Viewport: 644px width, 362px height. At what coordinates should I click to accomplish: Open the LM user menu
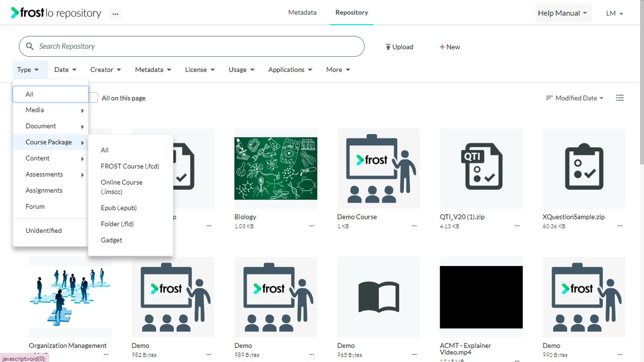[x=615, y=14]
